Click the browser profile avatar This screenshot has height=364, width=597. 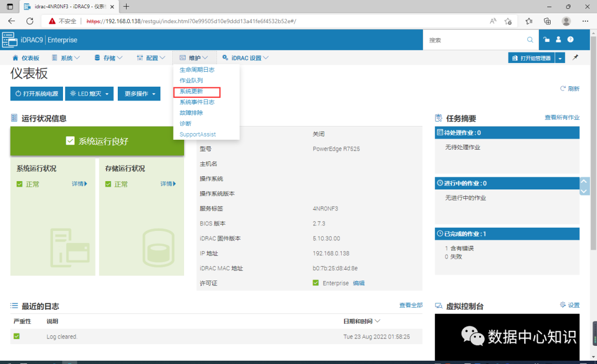pyautogui.click(x=566, y=21)
